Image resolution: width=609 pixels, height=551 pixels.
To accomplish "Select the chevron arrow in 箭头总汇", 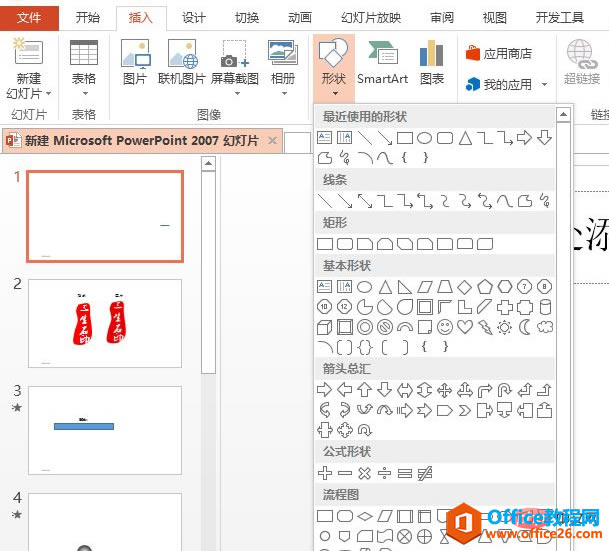I will tap(465, 410).
